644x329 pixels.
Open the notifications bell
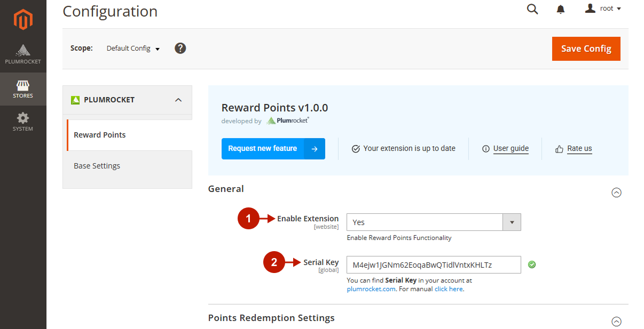pos(561,9)
